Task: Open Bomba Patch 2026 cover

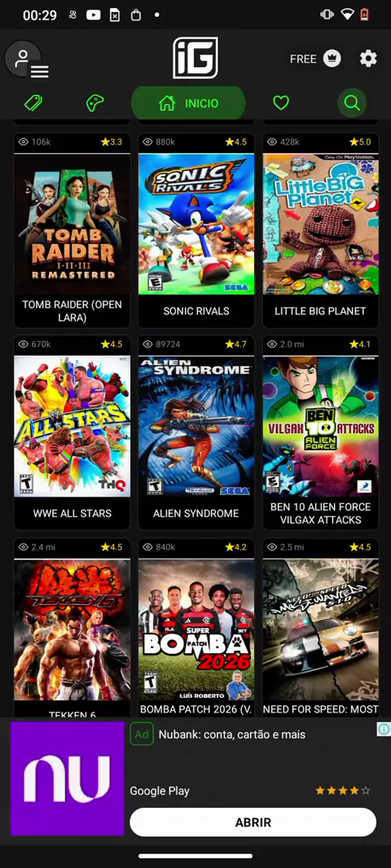Action: coord(196,630)
